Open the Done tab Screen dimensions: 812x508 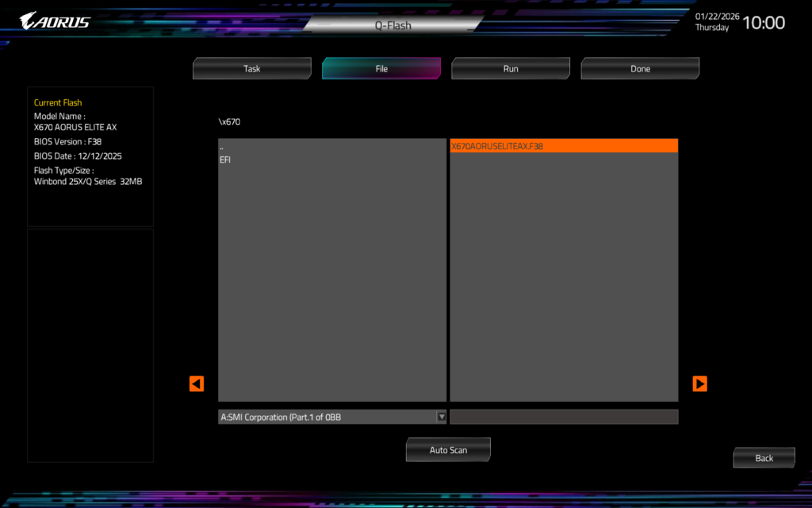640,69
